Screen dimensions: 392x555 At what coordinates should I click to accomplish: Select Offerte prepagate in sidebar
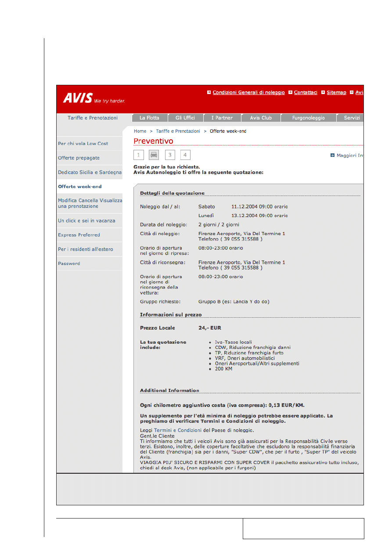coord(79,158)
